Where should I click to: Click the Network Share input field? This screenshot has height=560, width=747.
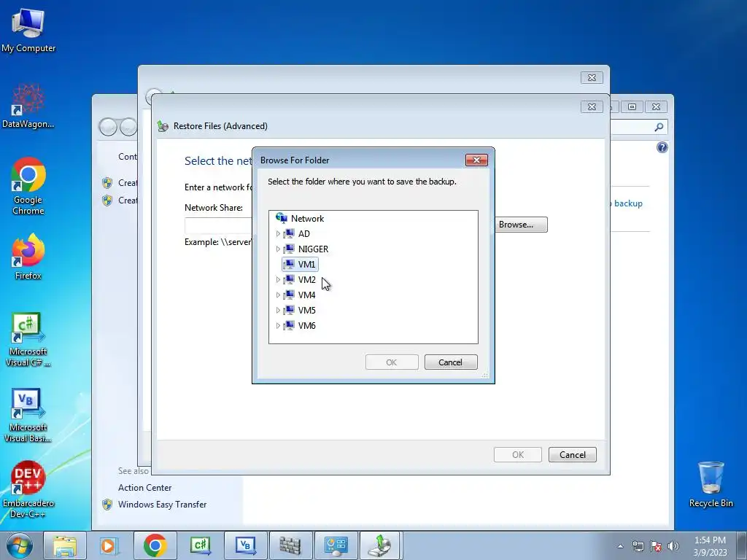coord(219,225)
